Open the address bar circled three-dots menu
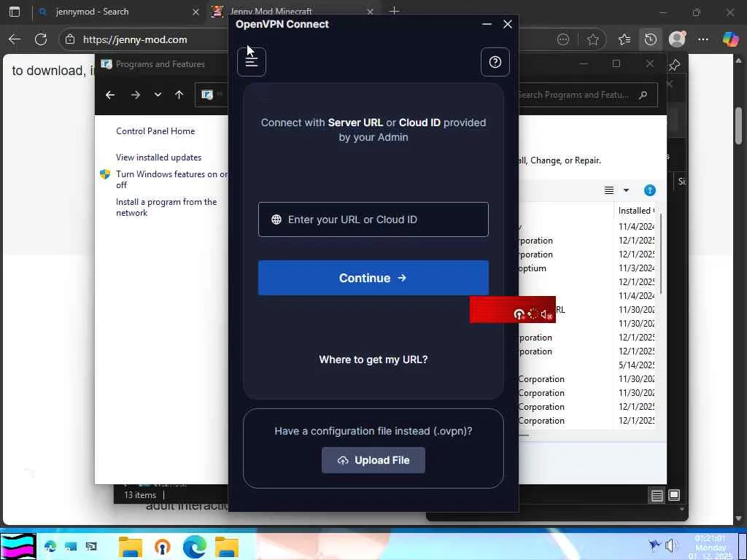The height and width of the screenshot is (560, 747). tap(563, 39)
